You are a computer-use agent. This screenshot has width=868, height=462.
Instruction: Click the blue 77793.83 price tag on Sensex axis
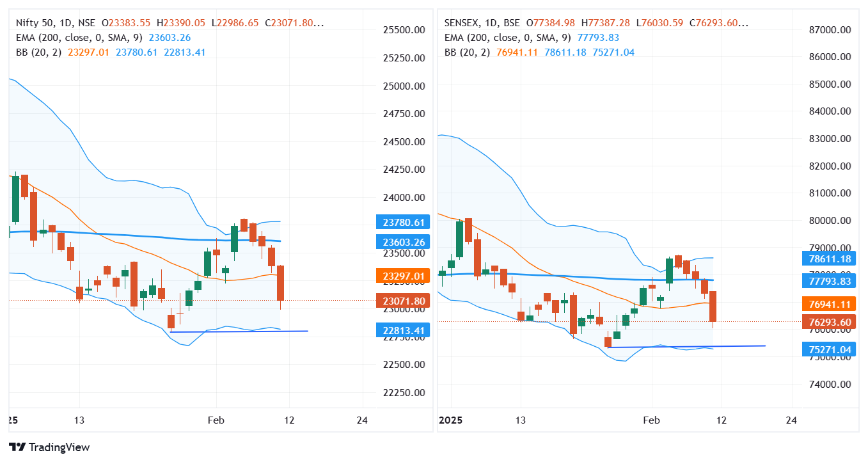[x=828, y=280]
